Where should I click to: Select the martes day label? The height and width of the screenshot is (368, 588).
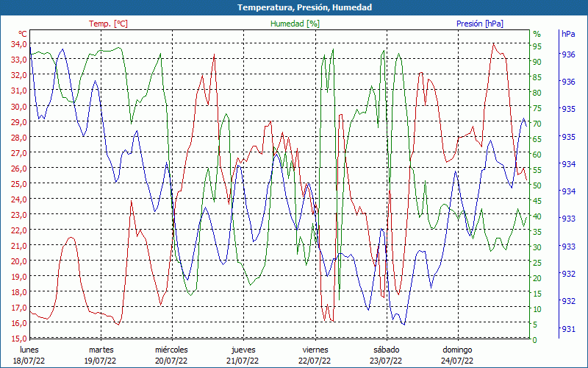click(101, 350)
